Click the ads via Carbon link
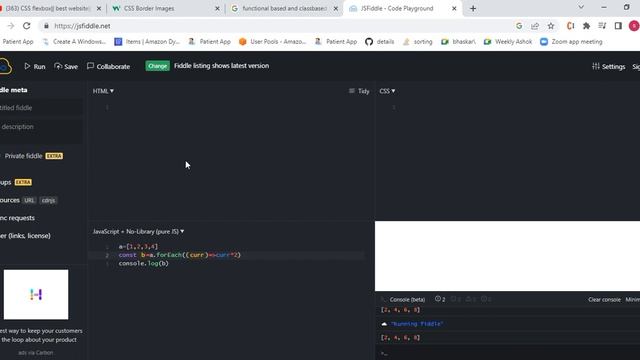The width and height of the screenshot is (640, 360). tap(36, 353)
